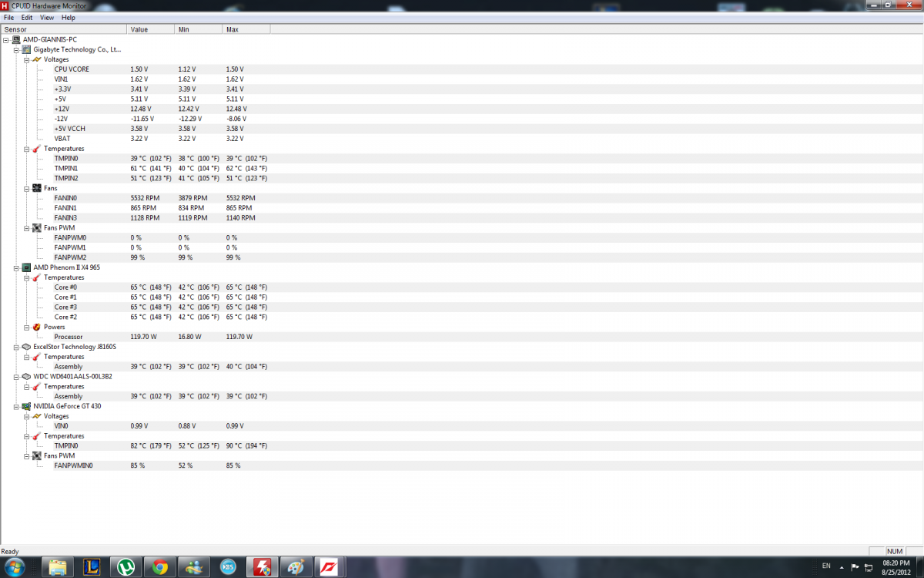Screen dimensions: 924x578
Task: Click the -12.29 V min value
Action: point(190,119)
